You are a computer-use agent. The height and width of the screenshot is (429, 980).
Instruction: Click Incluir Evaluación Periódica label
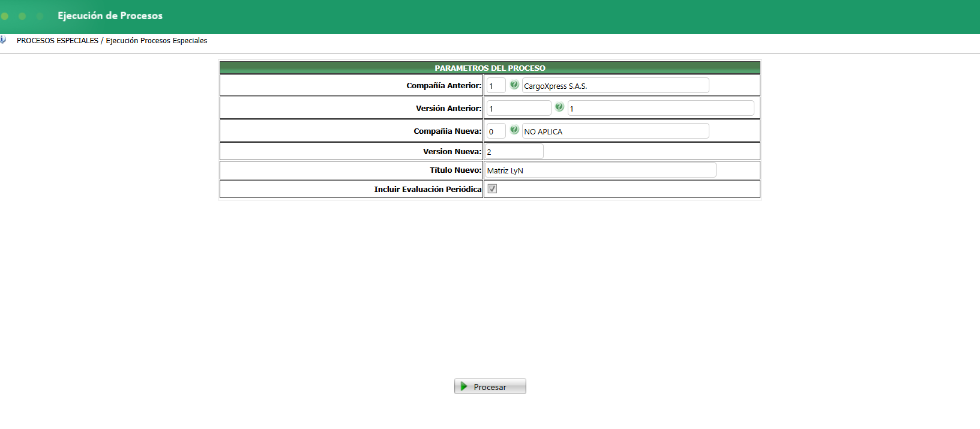click(x=428, y=189)
